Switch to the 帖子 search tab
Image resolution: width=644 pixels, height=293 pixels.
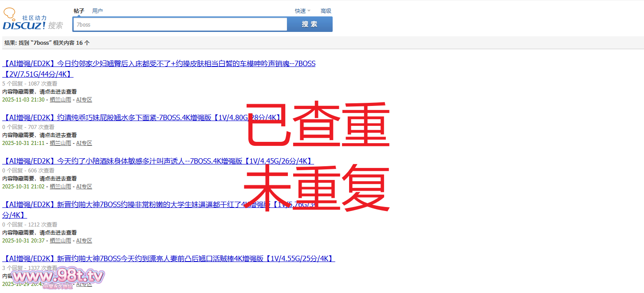pos(79,11)
